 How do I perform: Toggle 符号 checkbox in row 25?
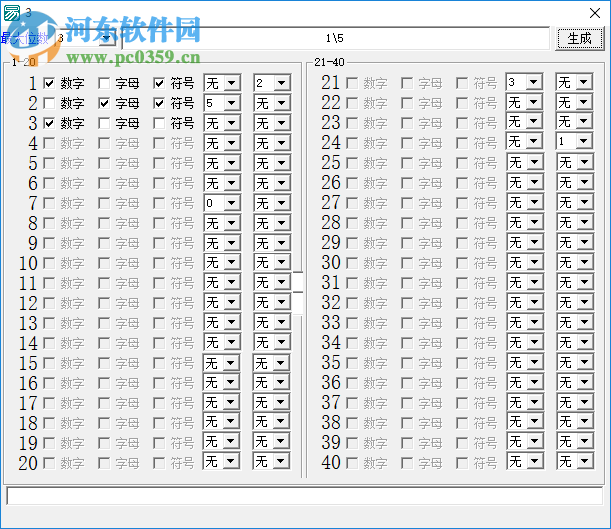tap(462, 163)
